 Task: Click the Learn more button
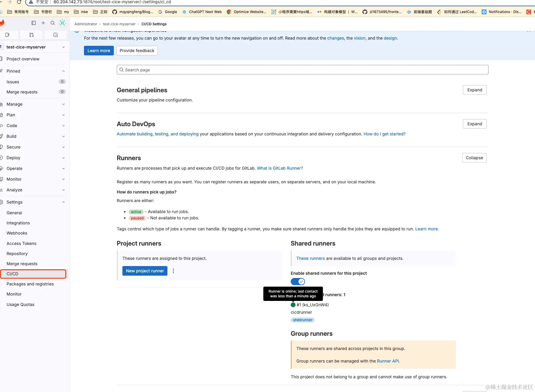pos(99,51)
